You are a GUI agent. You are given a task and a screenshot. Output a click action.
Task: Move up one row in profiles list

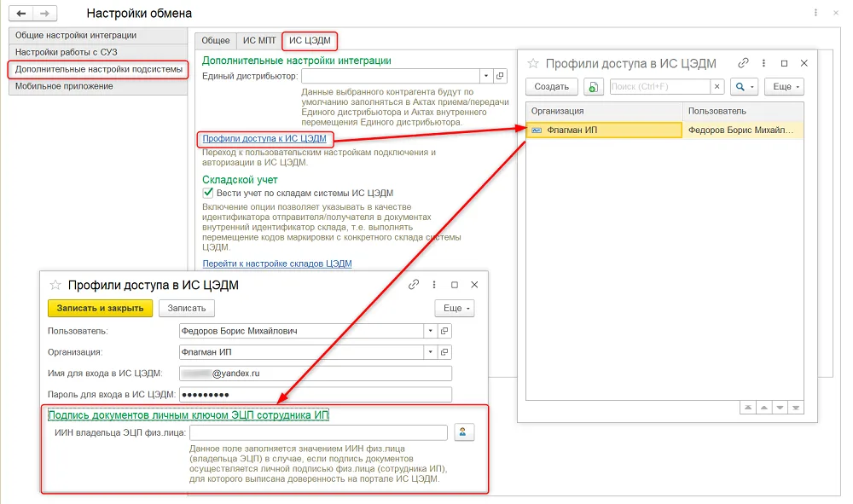(x=764, y=408)
